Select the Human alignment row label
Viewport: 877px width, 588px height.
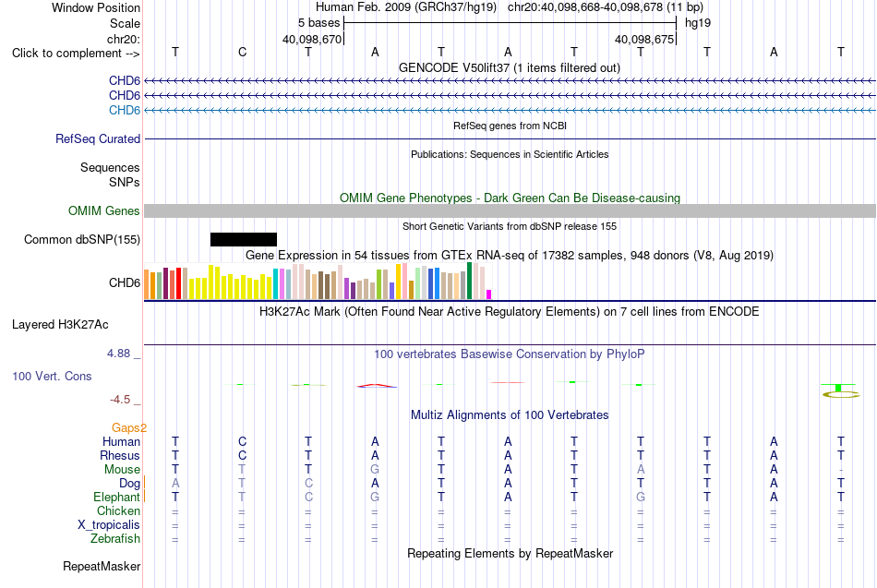121,442
